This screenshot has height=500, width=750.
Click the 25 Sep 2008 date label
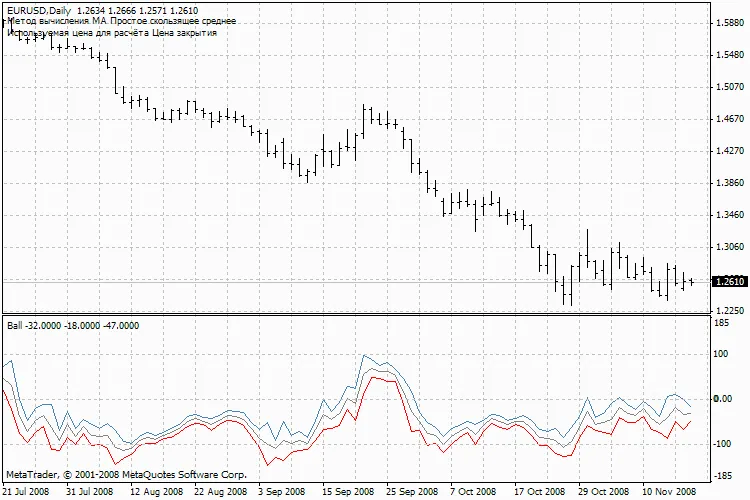[x=411, y=492]
